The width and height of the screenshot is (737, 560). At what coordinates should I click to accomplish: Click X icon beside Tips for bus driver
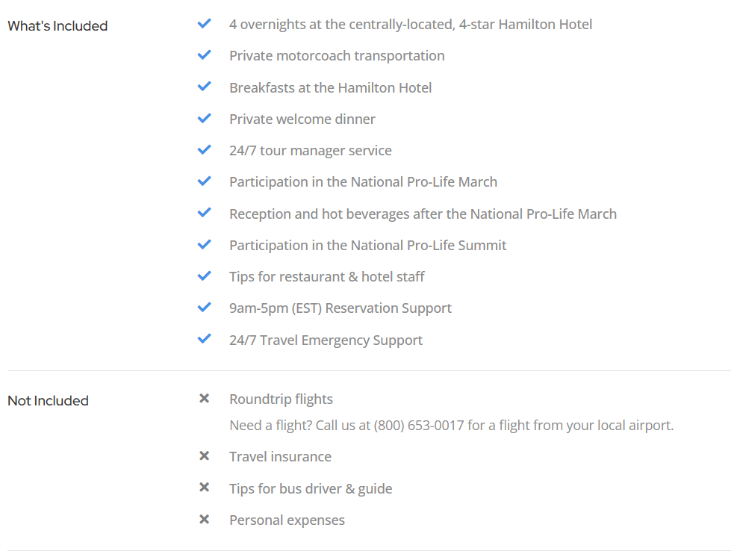point(204,487)
